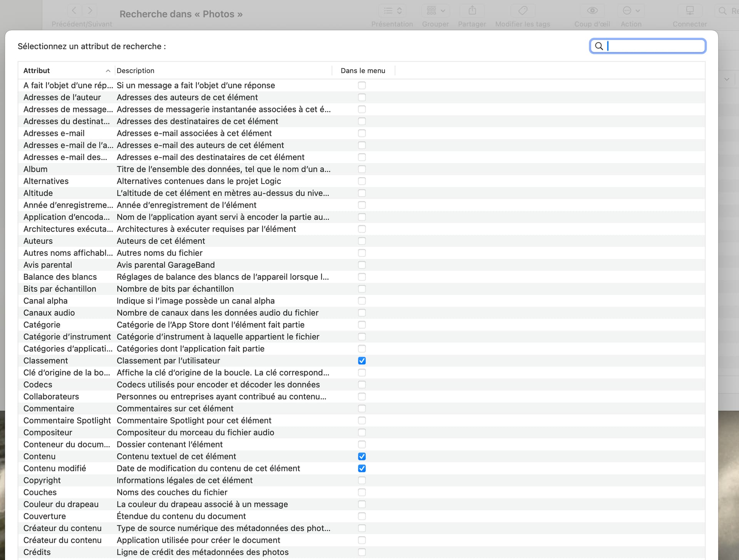
Task: Focus the attribute search input field
Action: pyautogui.click(x=654, y=46)
